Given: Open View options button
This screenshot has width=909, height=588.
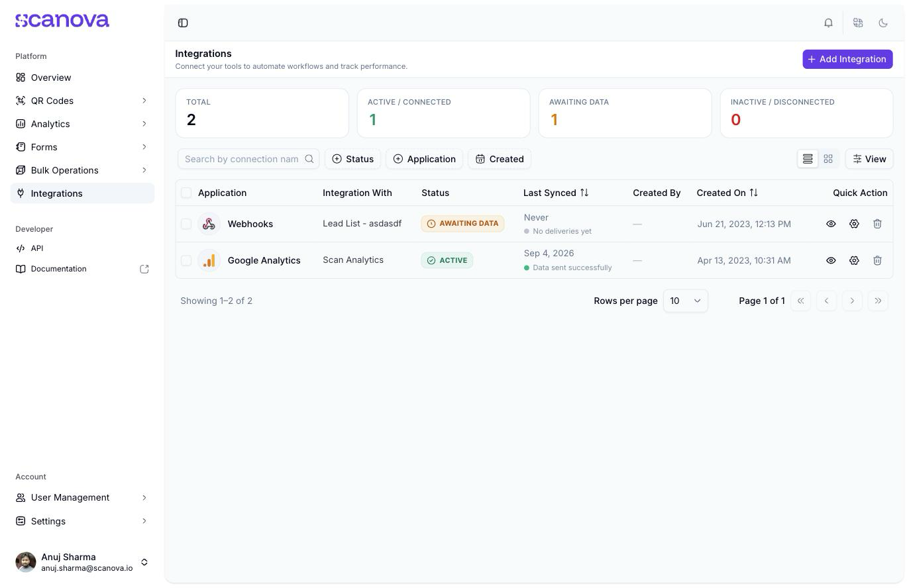Looking at the screenshot, I should click(869, 159).
